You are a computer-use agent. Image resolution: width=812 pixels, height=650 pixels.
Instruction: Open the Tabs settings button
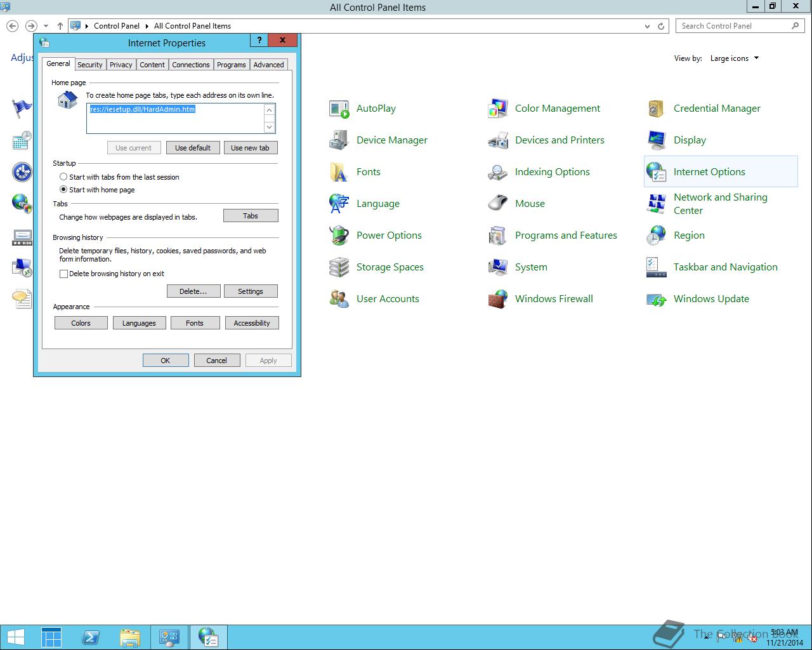click(x=251, y=216)
